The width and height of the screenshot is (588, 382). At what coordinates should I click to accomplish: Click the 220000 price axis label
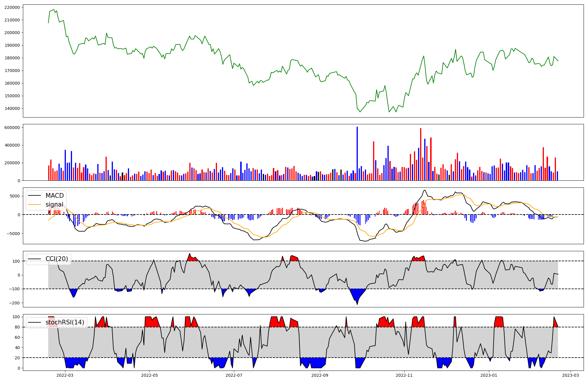pyautogui.click(x=12, y=7)
